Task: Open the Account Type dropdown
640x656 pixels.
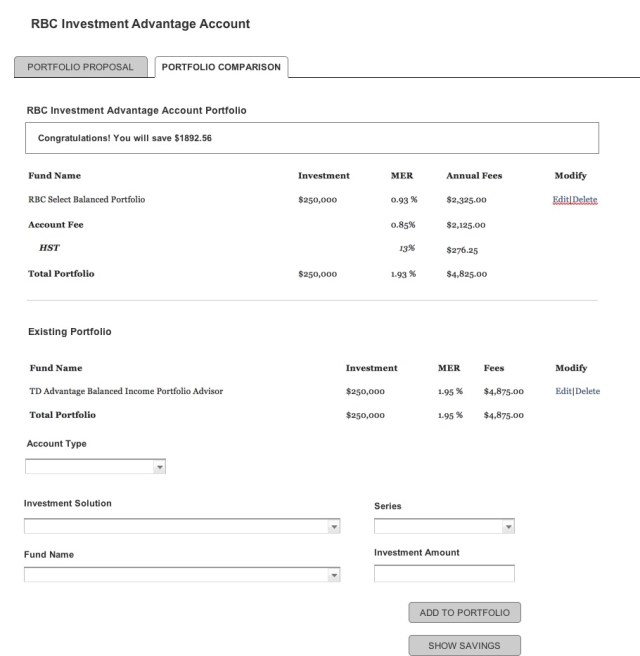Action: (159, 467)
